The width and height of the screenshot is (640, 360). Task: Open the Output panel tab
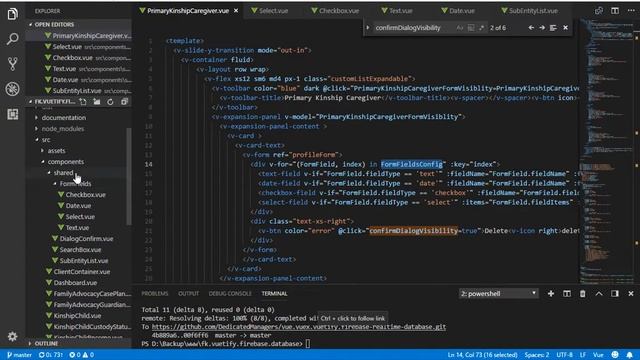tap(188, 293)
